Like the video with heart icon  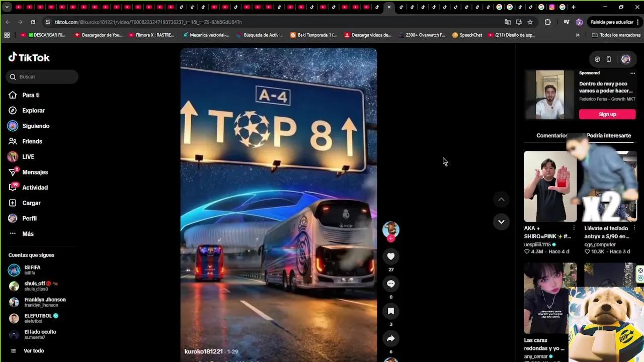point(391,256)
